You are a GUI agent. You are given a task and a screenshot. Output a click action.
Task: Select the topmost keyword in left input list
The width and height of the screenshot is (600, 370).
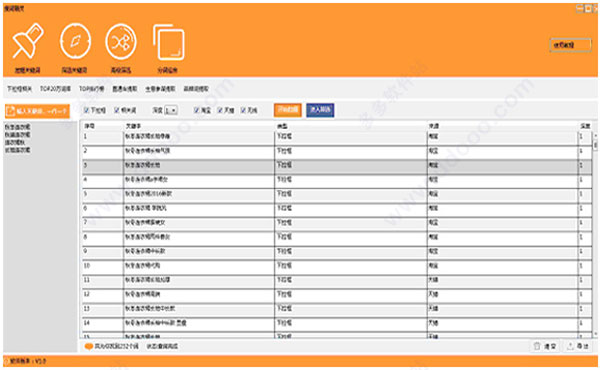[18, 127]
